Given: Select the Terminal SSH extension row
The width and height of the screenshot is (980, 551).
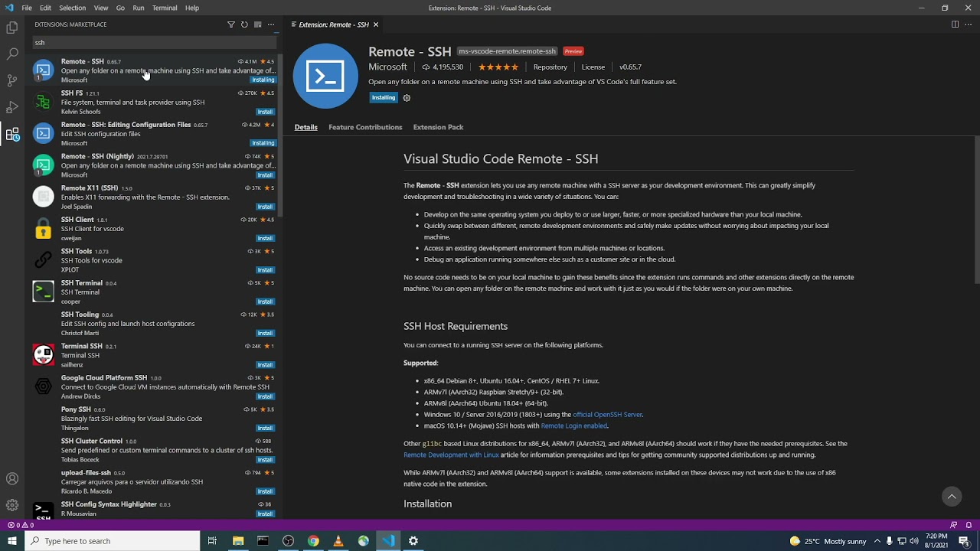Looking at the screenshot, I should pos(153,355).
